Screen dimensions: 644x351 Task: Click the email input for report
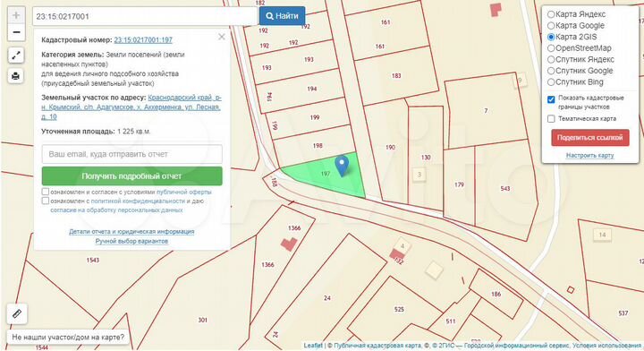pos(131,154)
